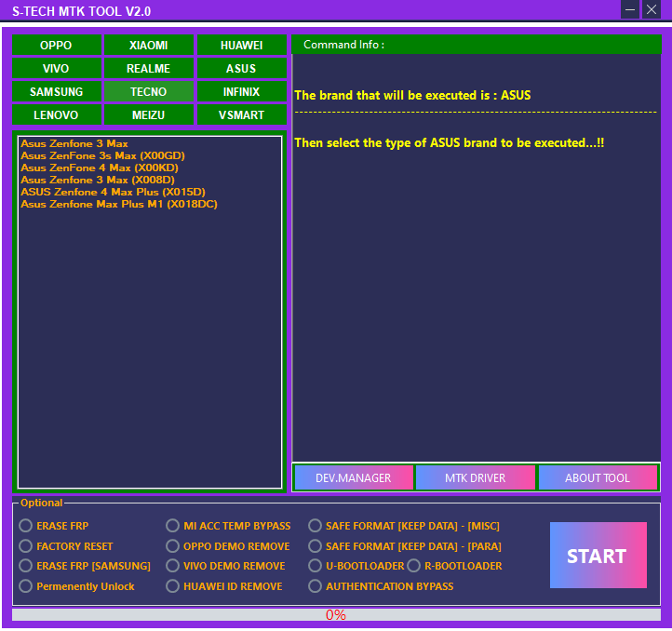Click the 0% progress bar
672x631 pixels.
coord(336,614)
